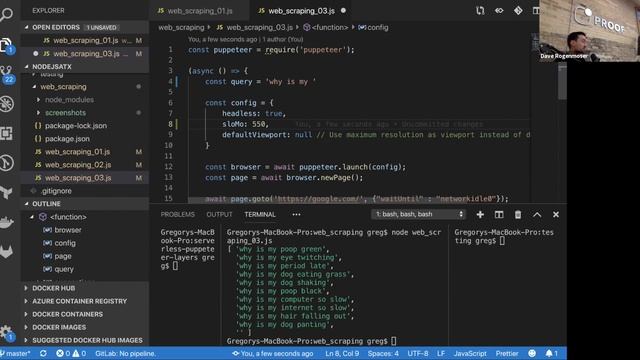Split the terminal pane

pyautogui.click(x=499, y=215)
